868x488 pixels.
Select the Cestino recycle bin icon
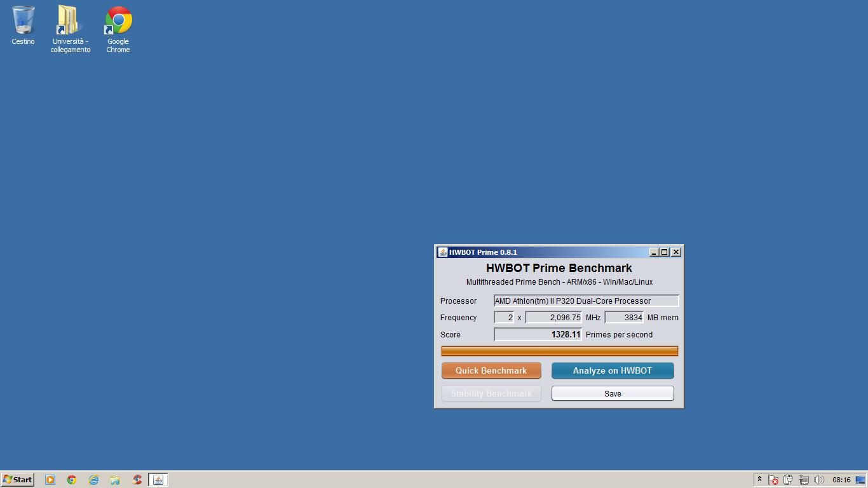[23, 25]
